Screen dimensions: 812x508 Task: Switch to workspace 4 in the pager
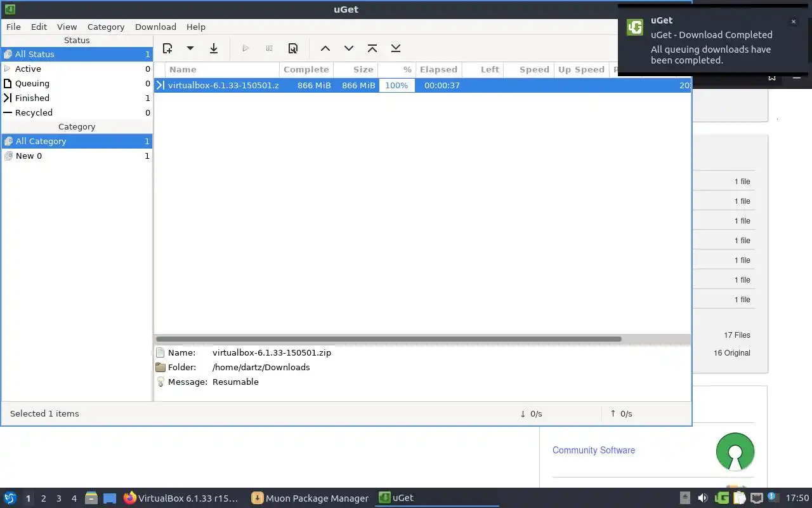(x=74, y=498)
